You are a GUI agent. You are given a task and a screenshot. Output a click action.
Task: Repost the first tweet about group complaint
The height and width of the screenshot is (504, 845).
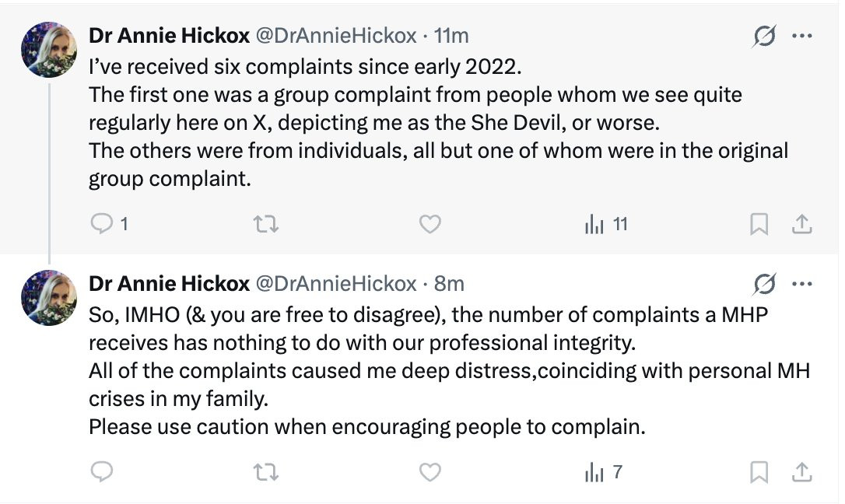(265, 223)
